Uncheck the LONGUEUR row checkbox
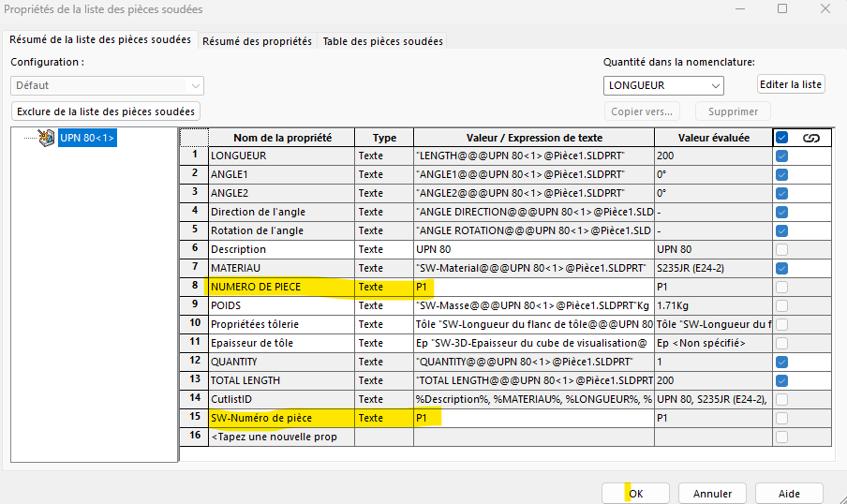 [782, 156]
